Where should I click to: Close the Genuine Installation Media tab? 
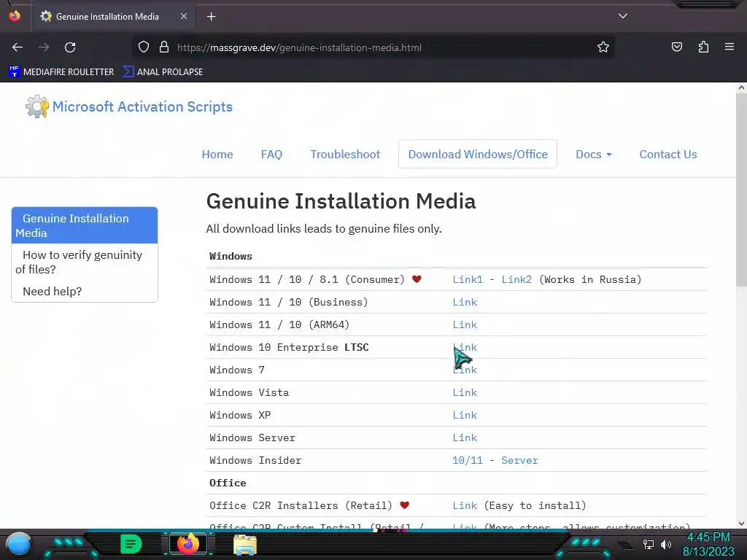pyautogui.click(x=184, y=16)
